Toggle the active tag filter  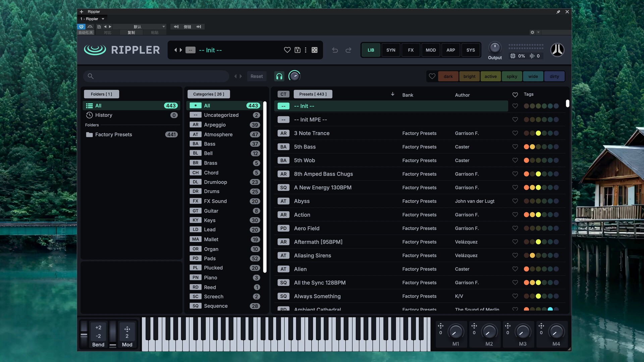(490, 76)
